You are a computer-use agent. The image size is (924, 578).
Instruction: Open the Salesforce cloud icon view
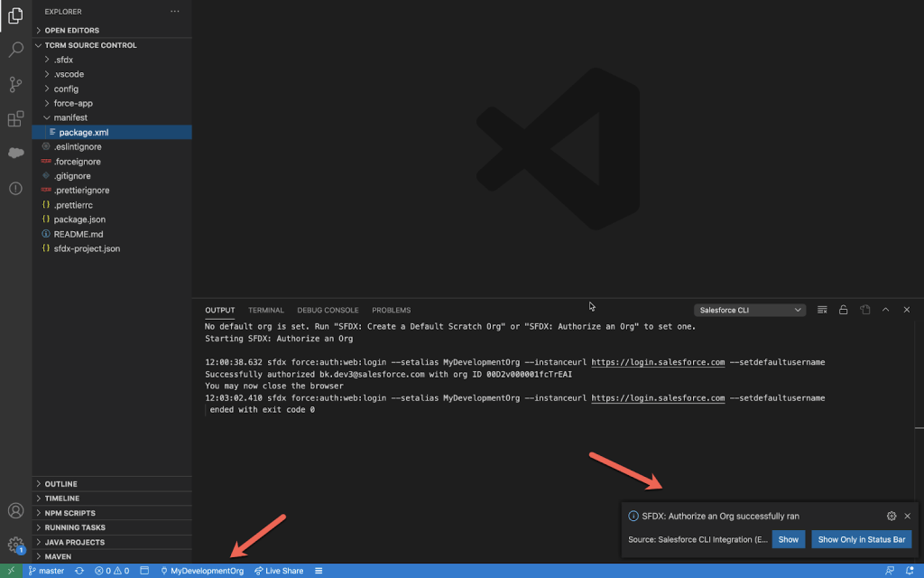tap(15, 154)
